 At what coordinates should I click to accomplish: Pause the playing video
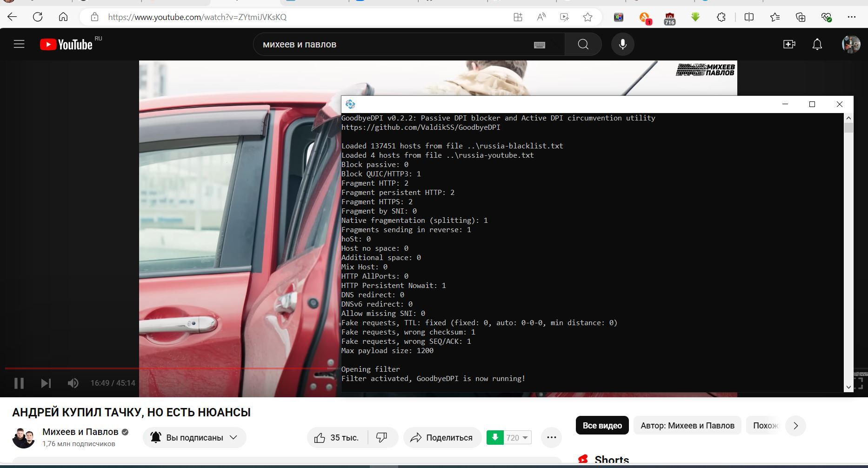(19, 383)
